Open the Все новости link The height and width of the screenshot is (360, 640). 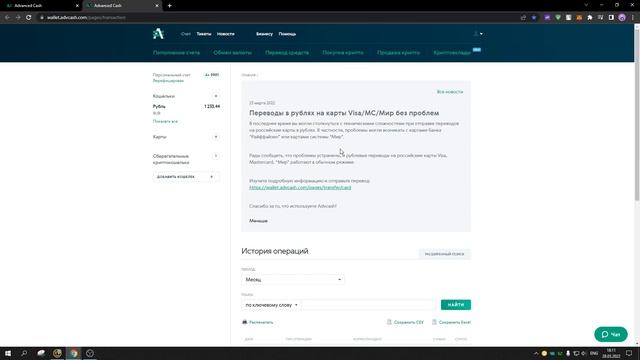[x=450, y=92]
